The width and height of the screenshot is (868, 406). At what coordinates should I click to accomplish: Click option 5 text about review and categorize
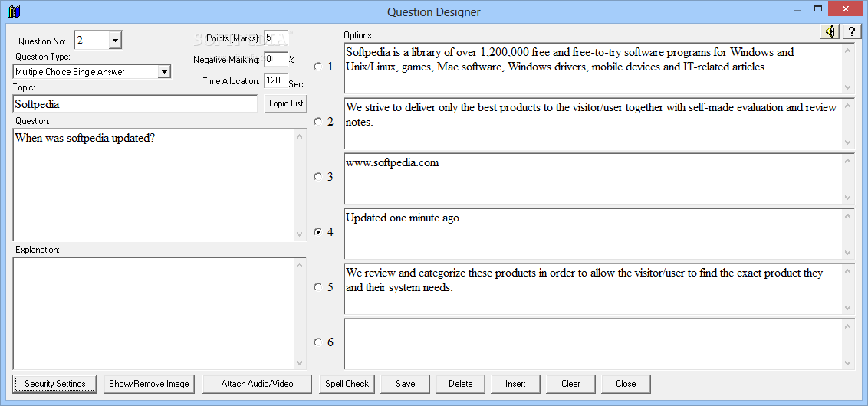593,290
